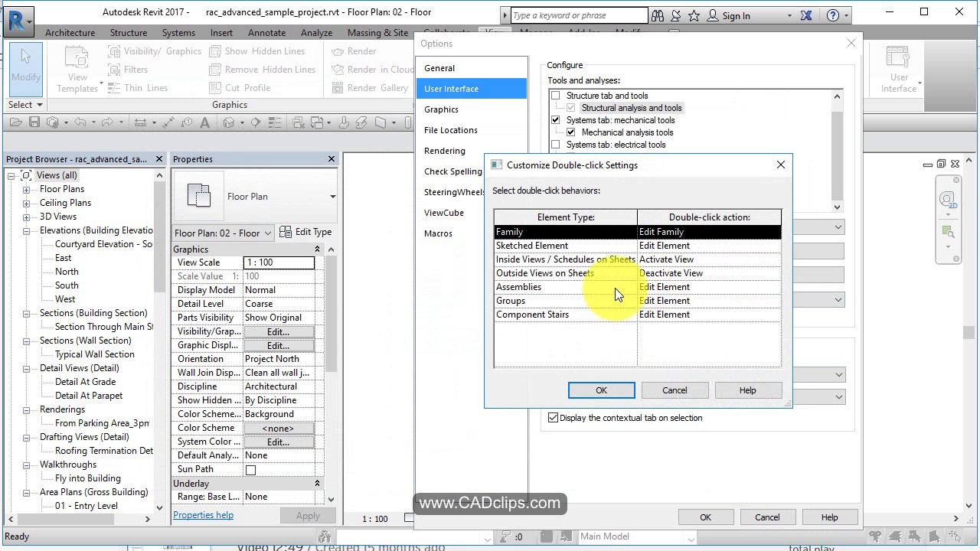Open the Structure ribbon tab
980x551 pixels.
point(129,33)
